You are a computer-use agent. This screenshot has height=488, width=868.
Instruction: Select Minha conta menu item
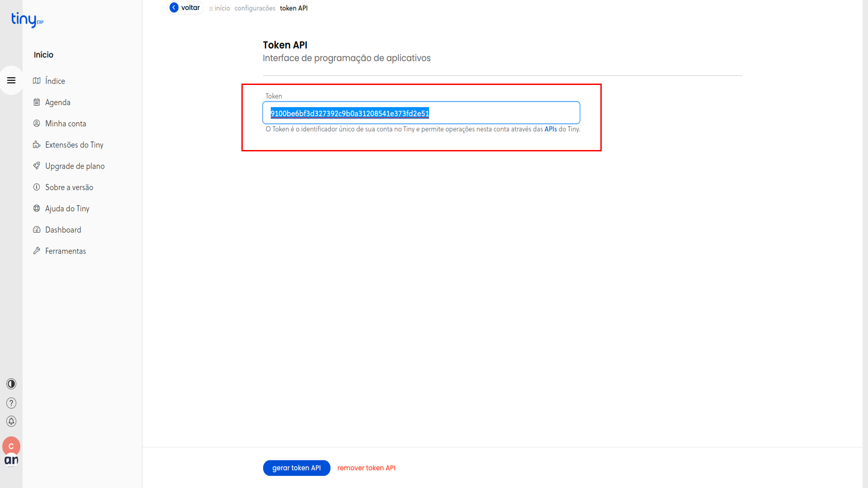coord(65,123)
